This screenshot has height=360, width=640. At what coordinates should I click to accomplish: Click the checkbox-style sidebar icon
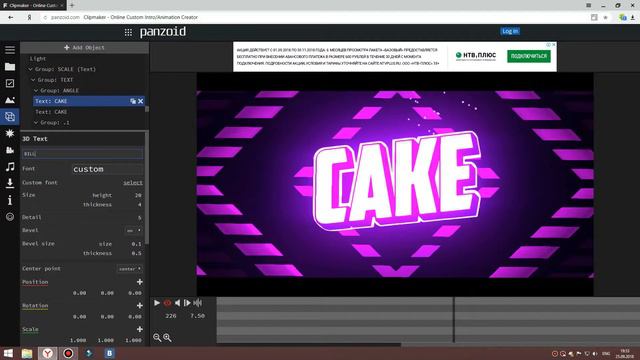tap(10, 83)
